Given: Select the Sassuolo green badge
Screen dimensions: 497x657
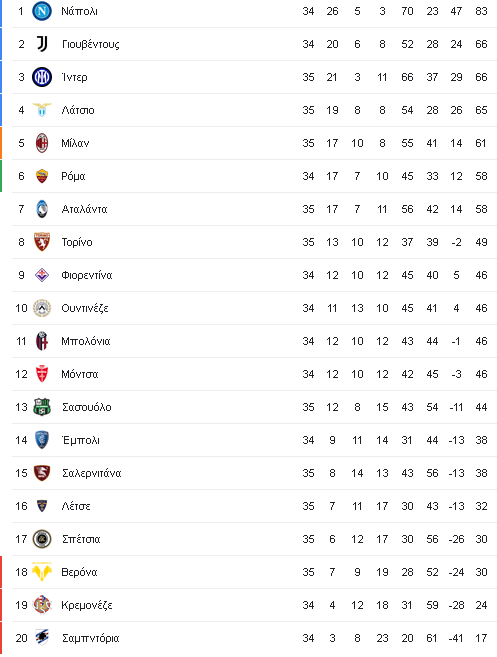Looking at the screenshot, I should click(x=42, y=407).
